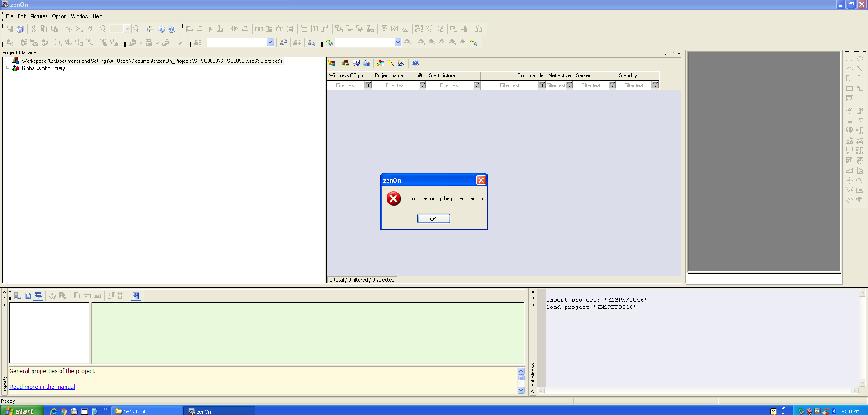Image resolution: width=868 pixels, height=415 pixels.
Task: Click the property help scroll down arrow
Action: click(x=521, y=390)
